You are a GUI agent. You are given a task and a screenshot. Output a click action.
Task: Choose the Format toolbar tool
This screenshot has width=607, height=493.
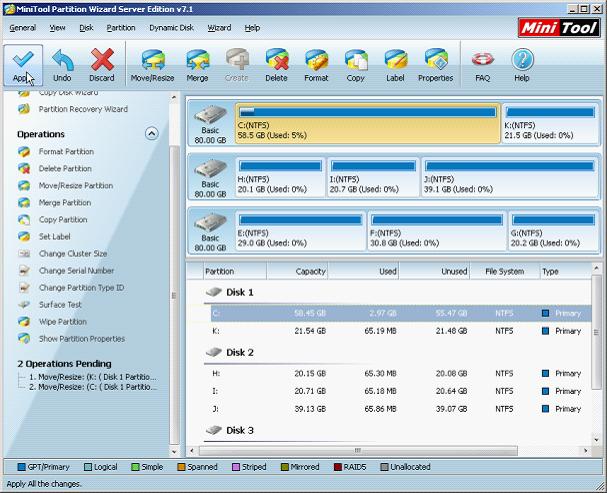point(316,65)
